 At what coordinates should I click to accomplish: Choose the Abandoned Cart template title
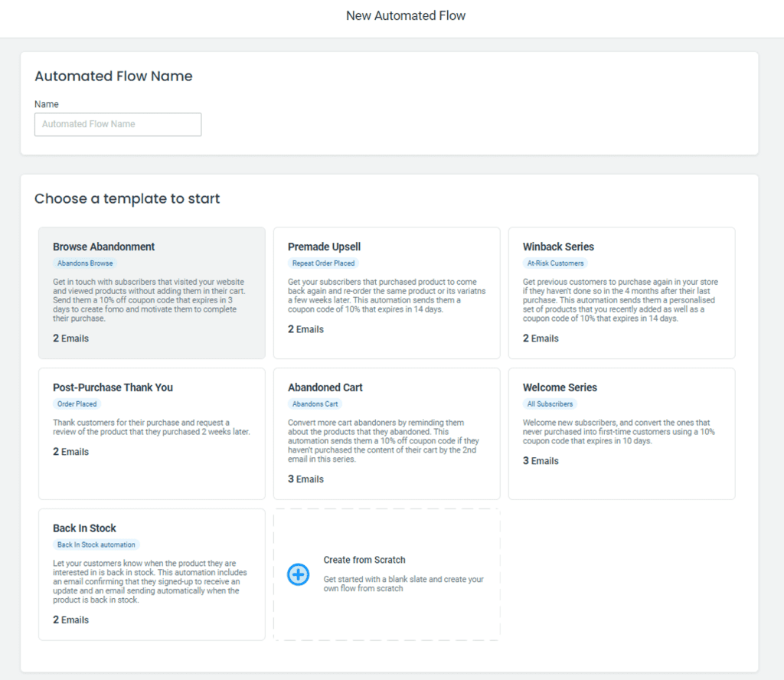(325, 387)
